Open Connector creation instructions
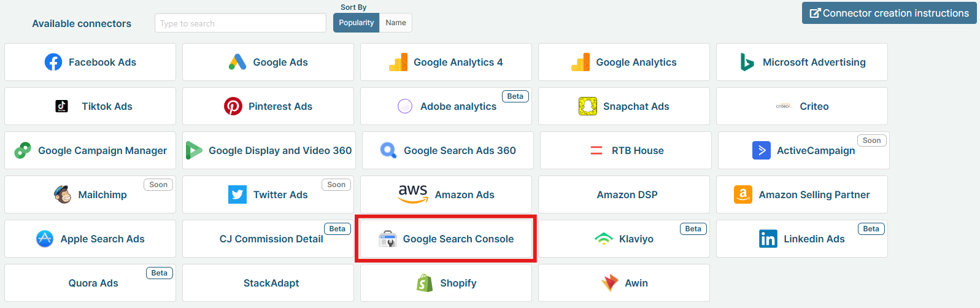The image size is (980, 308). click(x=889, y=13)
